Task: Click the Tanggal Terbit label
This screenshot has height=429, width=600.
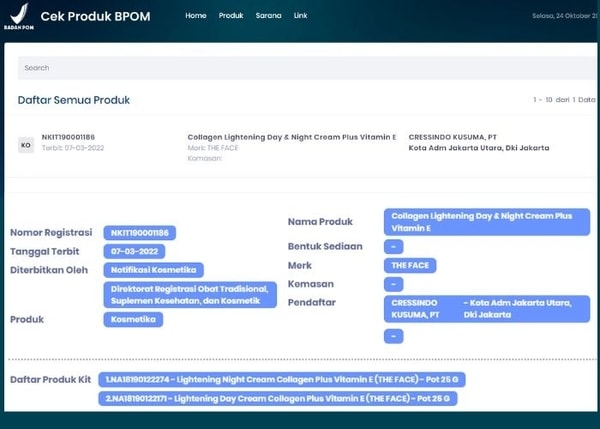Action: (x=45, y=251)
